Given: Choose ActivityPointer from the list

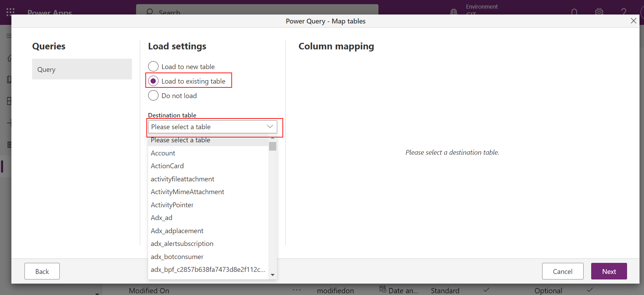Looking at the screenshot, I should coord(208,205).
